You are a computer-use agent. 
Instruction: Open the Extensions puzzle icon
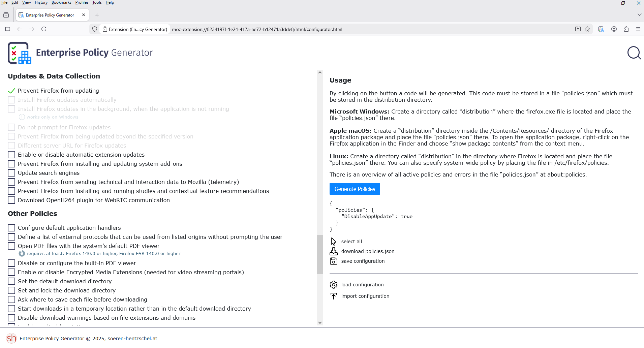click(x=626, y=29)
